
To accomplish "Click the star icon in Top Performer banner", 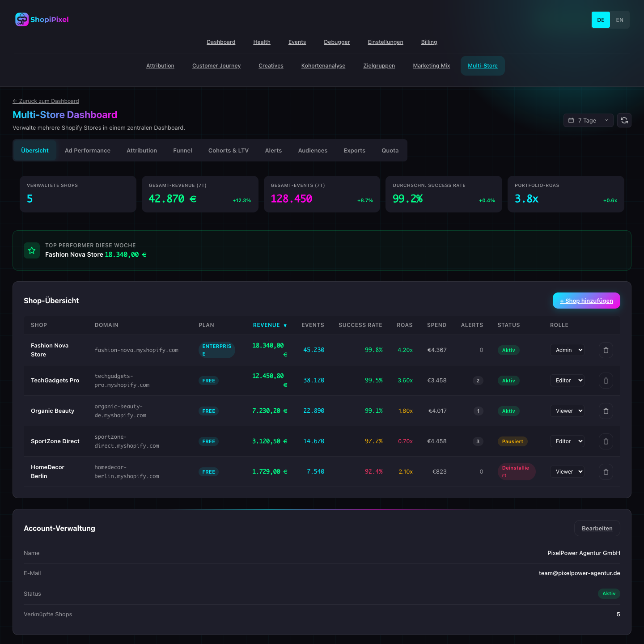I will tap(32, 250).
